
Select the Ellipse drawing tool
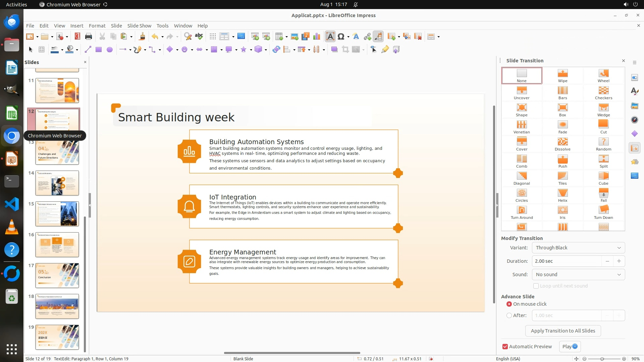(109, 50)
